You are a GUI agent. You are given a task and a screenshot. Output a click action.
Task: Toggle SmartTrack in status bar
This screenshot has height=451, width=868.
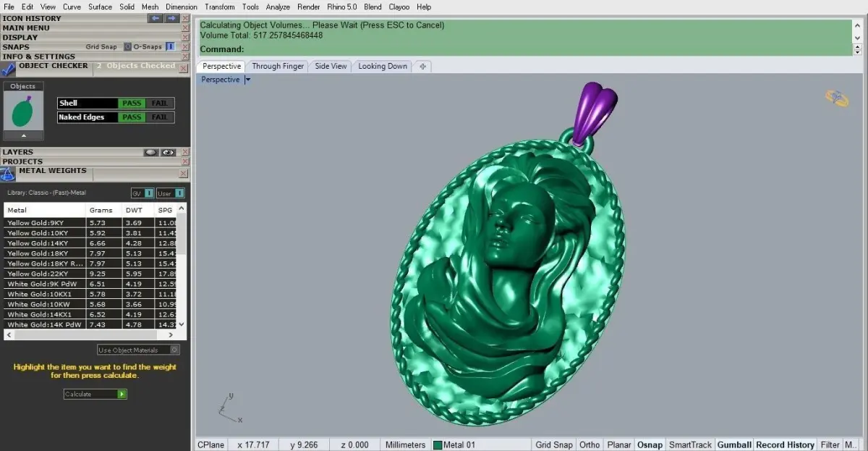[x=690, y=444]
